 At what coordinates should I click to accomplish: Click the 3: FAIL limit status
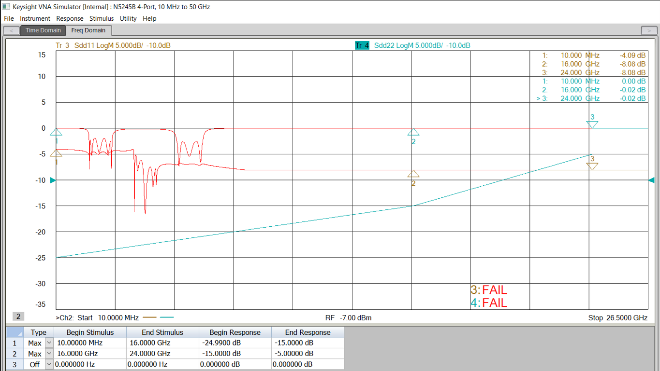[x=489, y=290]
